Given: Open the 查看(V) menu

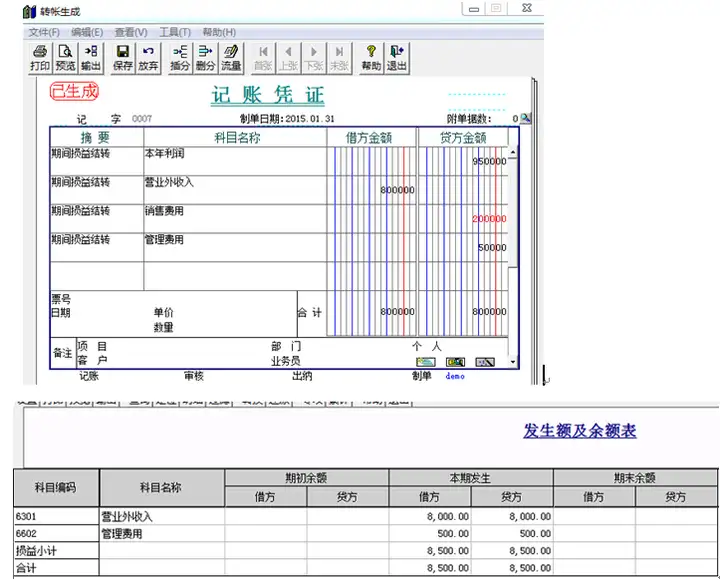Looking at the screenshot, I should click(131, 32).
